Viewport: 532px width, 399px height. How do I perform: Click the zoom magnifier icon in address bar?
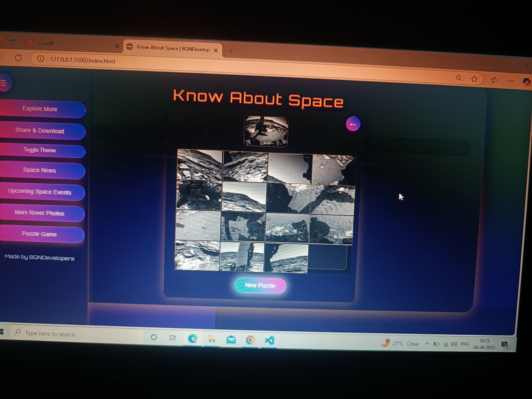tap(459, 78)
